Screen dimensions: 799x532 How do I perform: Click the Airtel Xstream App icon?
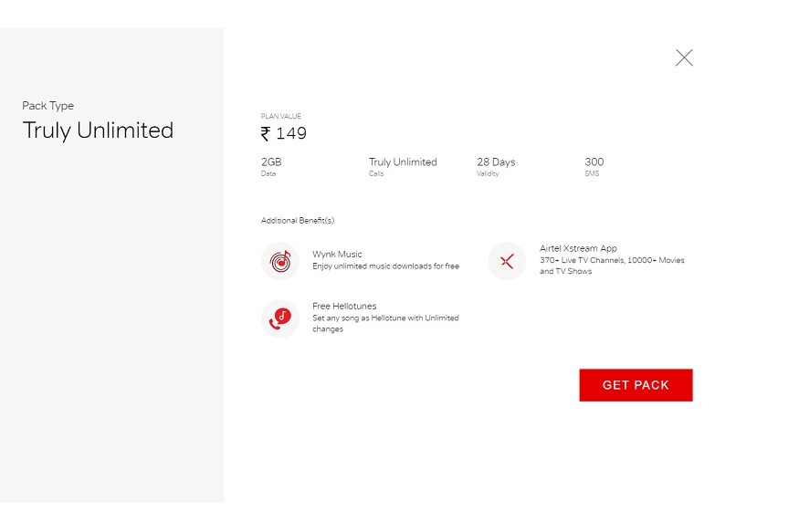click(507, 261)
